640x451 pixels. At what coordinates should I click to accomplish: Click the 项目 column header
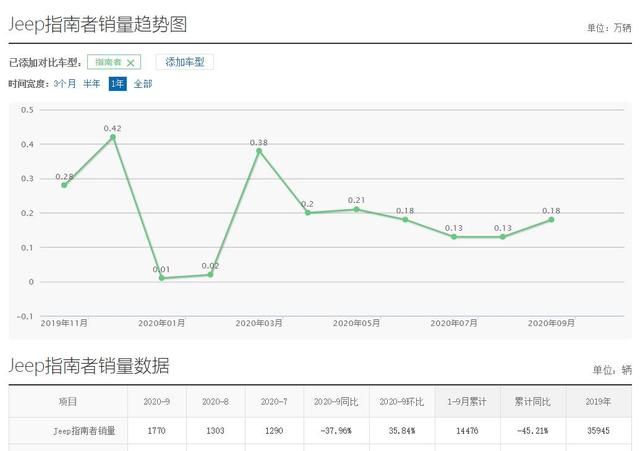[x=68, y=402]
